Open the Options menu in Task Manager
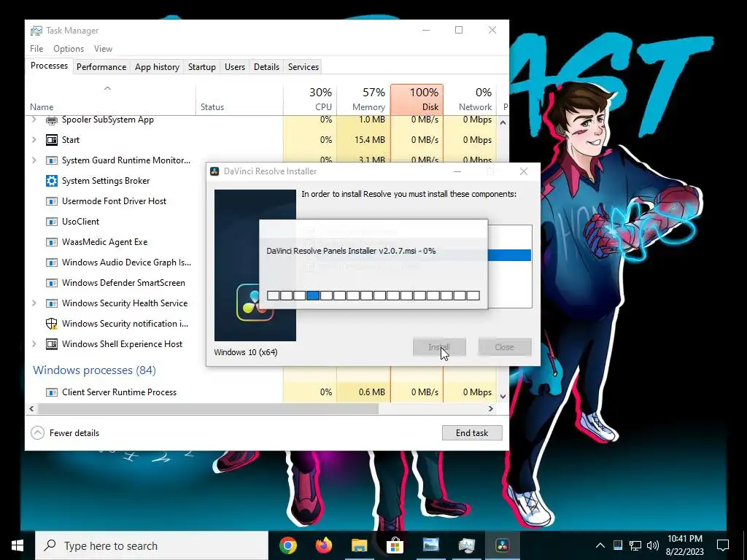The height and width of the screenshot is (560, 747). [x=69, y=49]
